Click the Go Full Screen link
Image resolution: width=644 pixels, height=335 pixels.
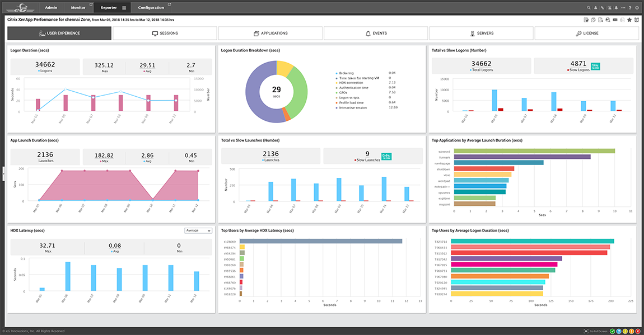point(599,331)
